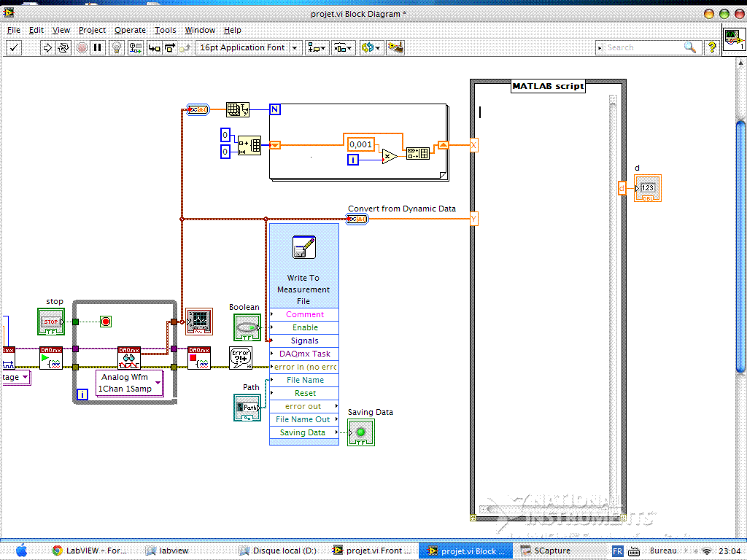Open Context Help question mark
This screenshot has height=560, width=747.
point(712,47)
